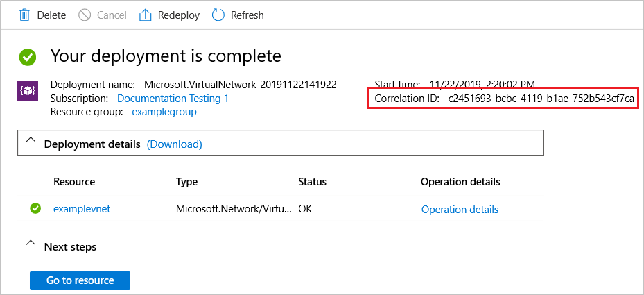Open the examplegroup resource group link

tap(164, 112)
